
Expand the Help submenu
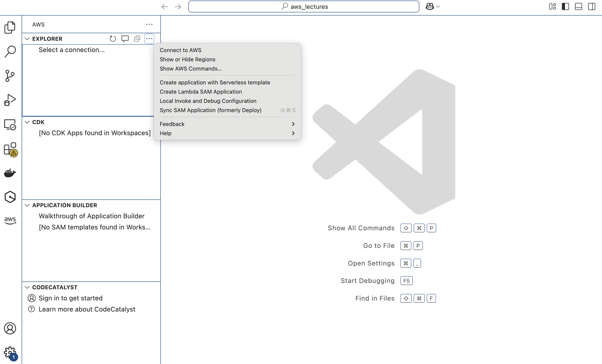tap(227, 133)
